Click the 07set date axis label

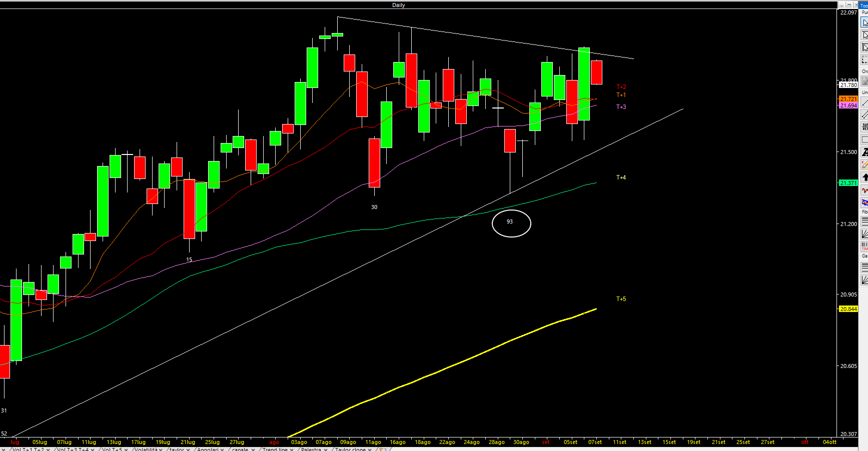[595, 442]
